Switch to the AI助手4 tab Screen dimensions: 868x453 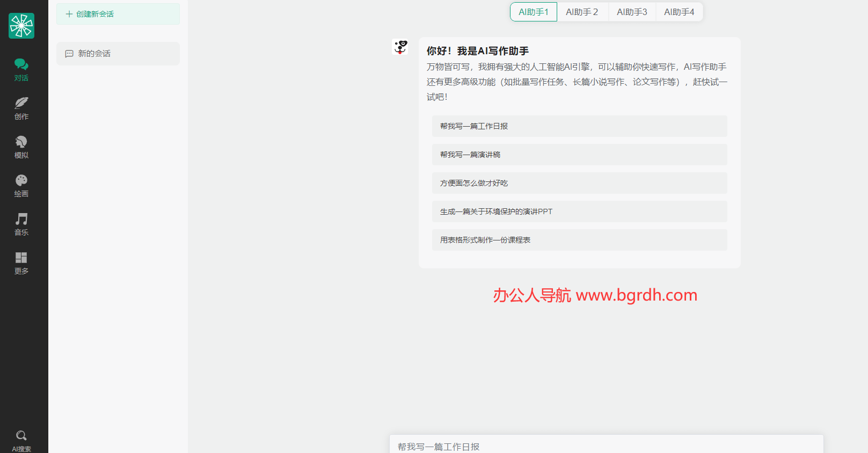[679, 12]
